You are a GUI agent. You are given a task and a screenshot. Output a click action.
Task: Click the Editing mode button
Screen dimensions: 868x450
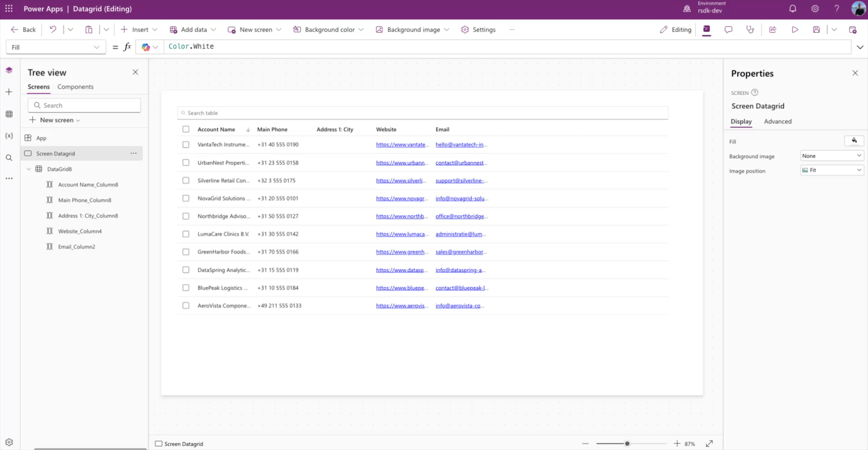coord(675,30)
